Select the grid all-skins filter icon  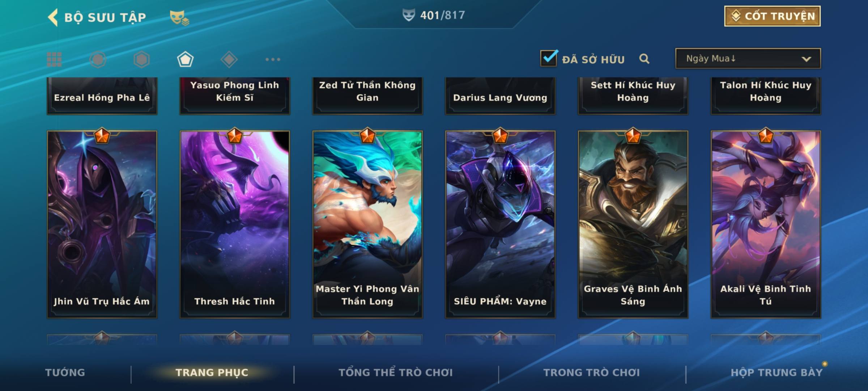pyautogui.click(x=54, y=59)
